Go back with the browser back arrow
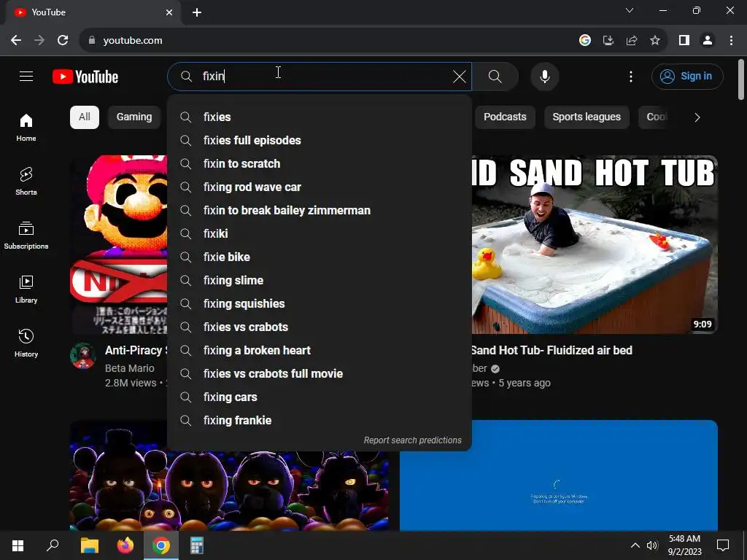Image resolution: width=747 pixels, height=560 pixels. [x=16, y=41]
